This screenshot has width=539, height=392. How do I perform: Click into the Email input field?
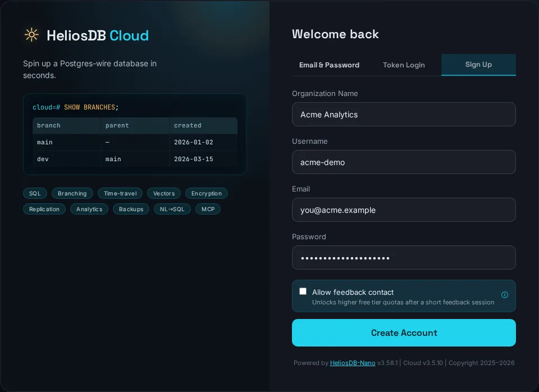pos(404,209)
